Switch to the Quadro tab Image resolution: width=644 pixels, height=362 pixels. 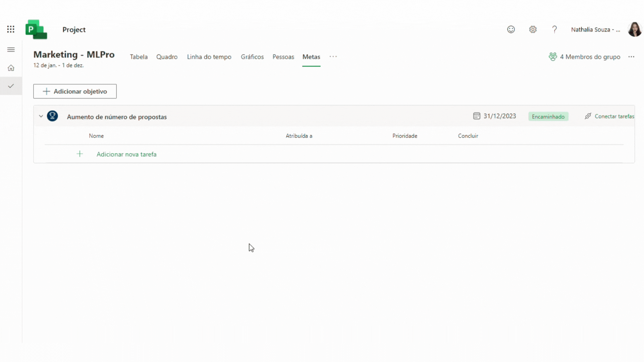point(167,57)
